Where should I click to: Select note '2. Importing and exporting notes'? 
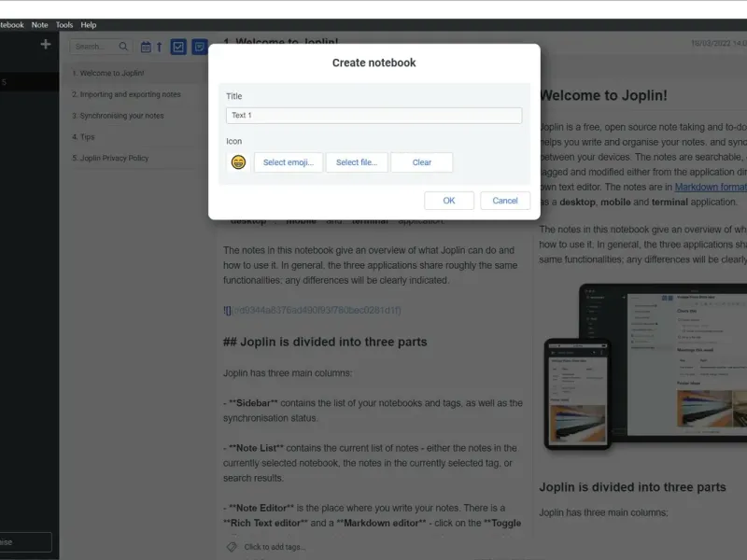tap(137, 94)
